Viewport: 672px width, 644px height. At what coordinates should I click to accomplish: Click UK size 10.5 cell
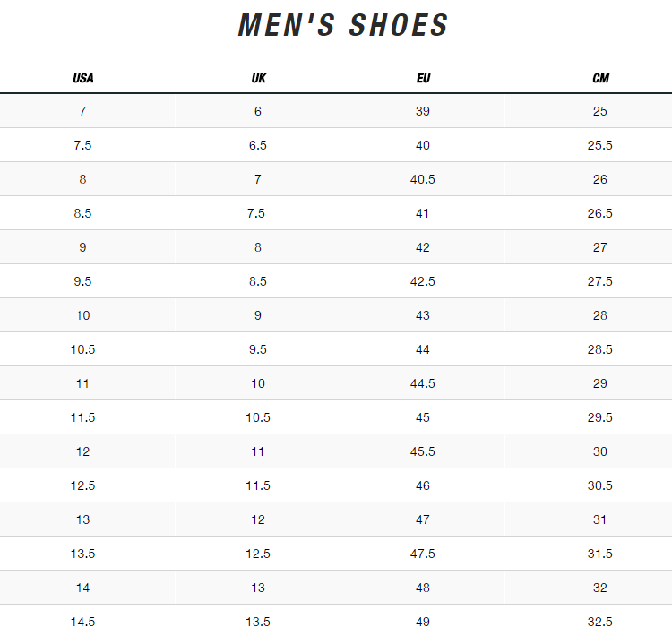coord(258,417)
